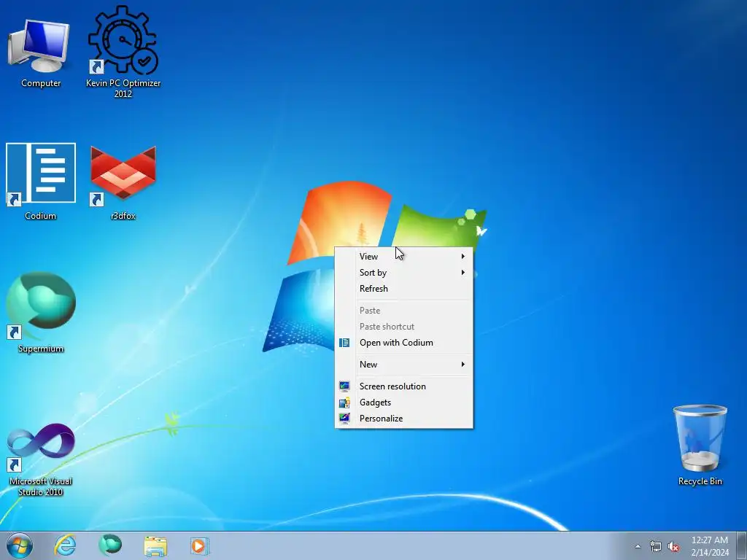The height and width of the screenshot is (560, 747).
Task: Select the Codium desktop shortcut
Action: tap(41, 181)
